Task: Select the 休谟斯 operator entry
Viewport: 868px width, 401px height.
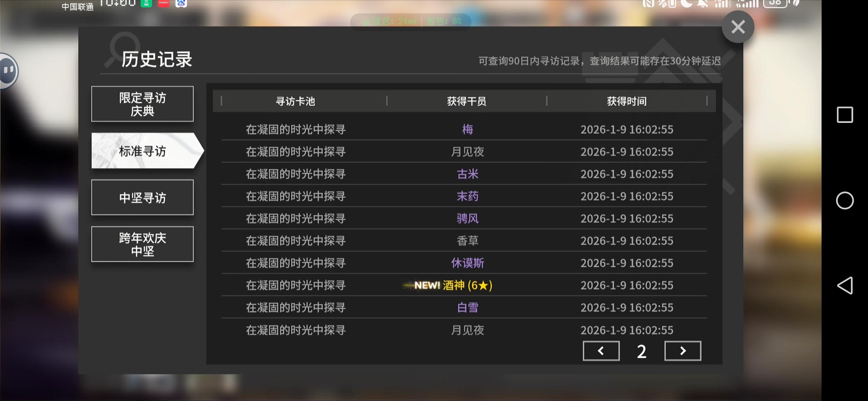Action: [x=467, y=263]
